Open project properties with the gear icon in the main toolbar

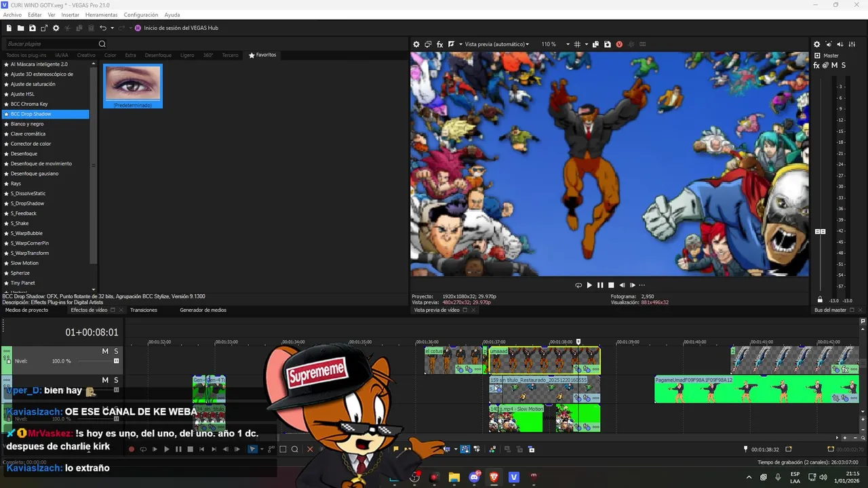[x=56, y=28]
